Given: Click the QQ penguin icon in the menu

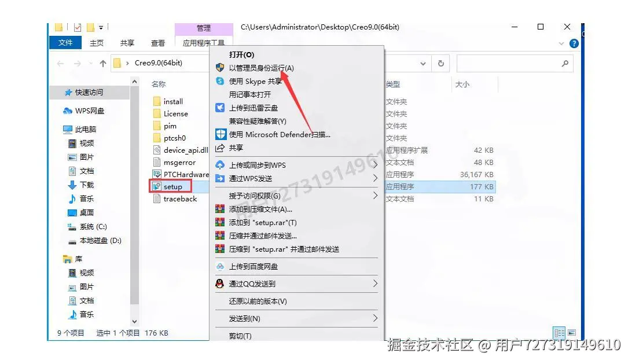Looking at the screenshot, I should point(220,283).
